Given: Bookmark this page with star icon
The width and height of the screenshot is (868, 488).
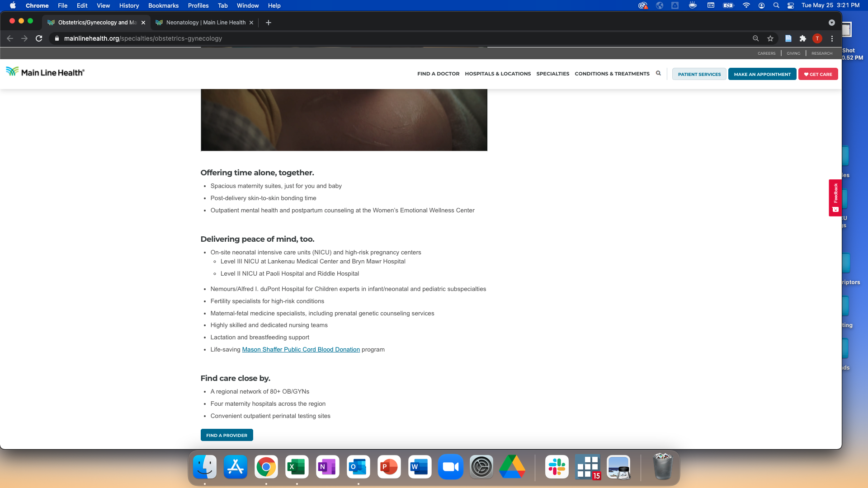Looking at the screenshot, I should (770, 38).
